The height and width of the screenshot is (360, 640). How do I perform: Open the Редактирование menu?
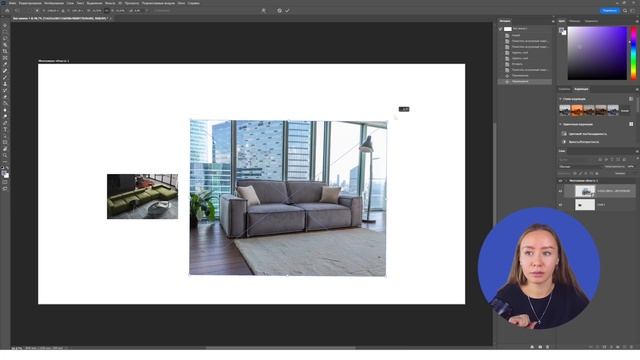[x=30, y=3]
